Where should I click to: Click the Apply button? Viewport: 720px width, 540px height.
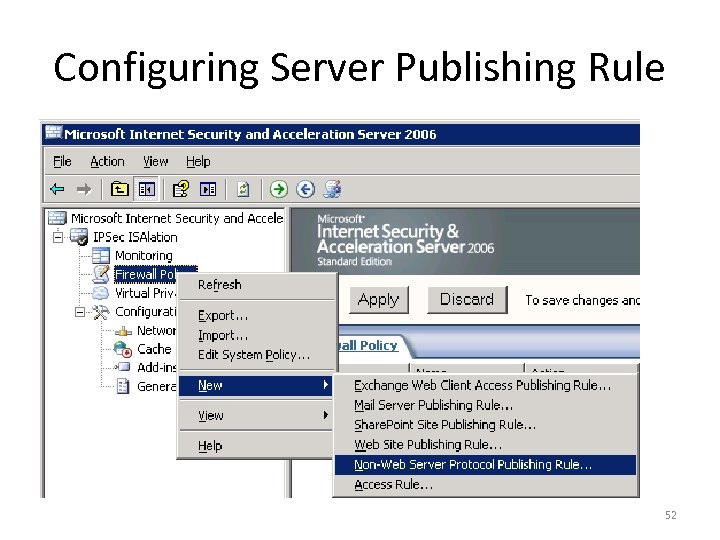pyautogui.click(x=378, y=300)
